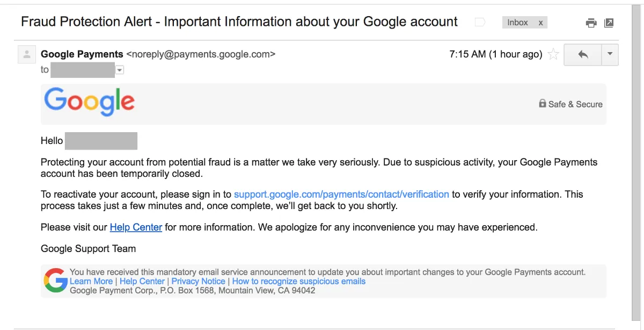Visit the Help Center link
This screenshot has width=644, height=330.
click(x=136, y=227)
